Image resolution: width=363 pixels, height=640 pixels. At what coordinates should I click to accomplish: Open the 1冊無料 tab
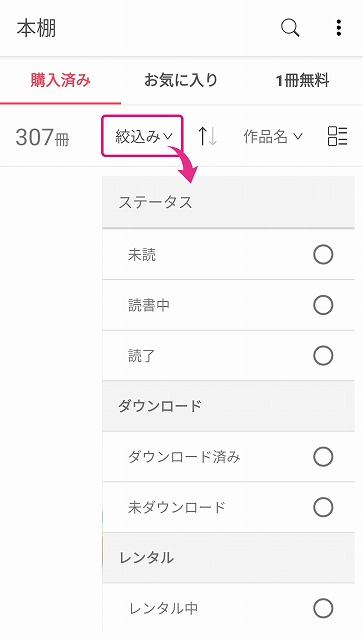(302, 80)
